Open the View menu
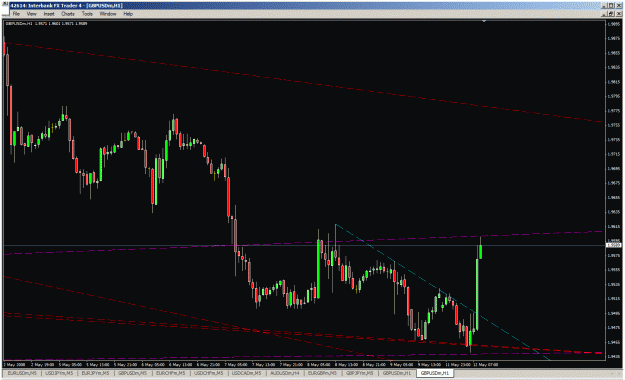This screenshot has width=625, height=380. pos(31,14)
